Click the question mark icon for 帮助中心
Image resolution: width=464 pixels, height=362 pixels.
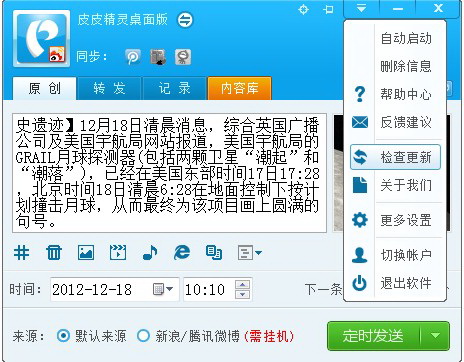360,94
